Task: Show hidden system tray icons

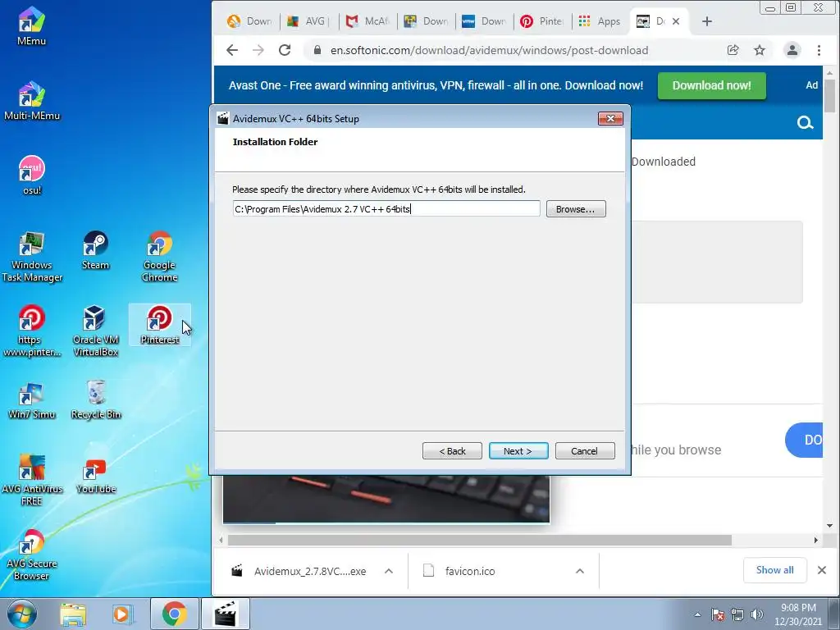Action: 697,614
